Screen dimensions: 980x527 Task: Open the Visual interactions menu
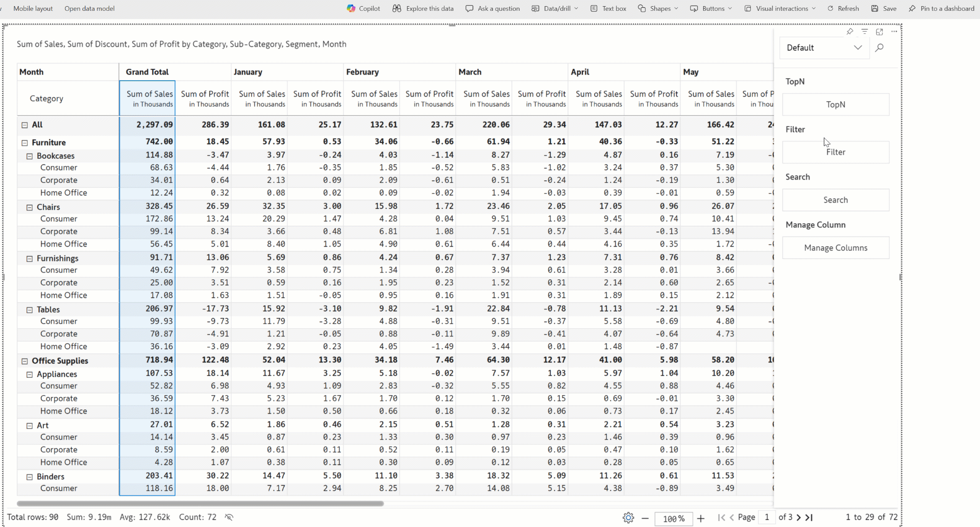pos(780,9)
